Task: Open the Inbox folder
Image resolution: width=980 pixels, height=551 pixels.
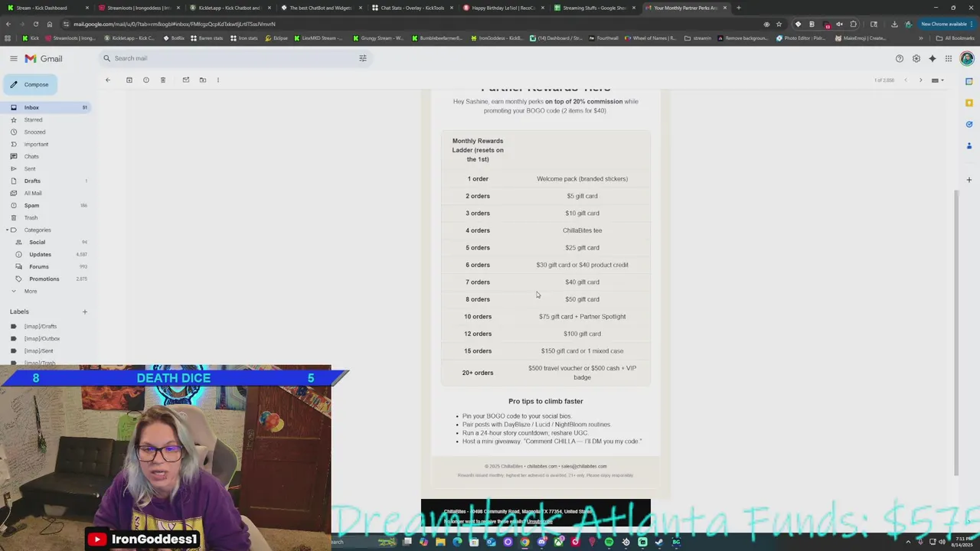Action: (x=45, y=107)
